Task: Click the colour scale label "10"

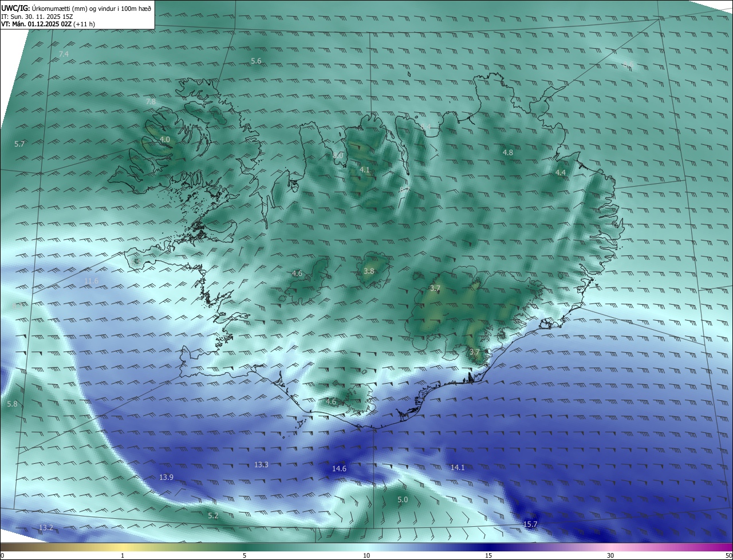Action: coord(366,555)
